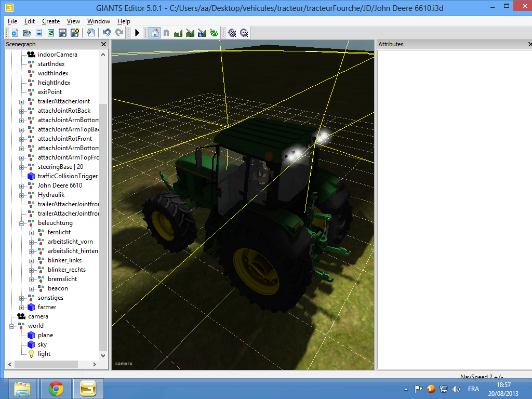Open the View menu
The width and height of the screenshot is (532, 399).
coord(73,21)
